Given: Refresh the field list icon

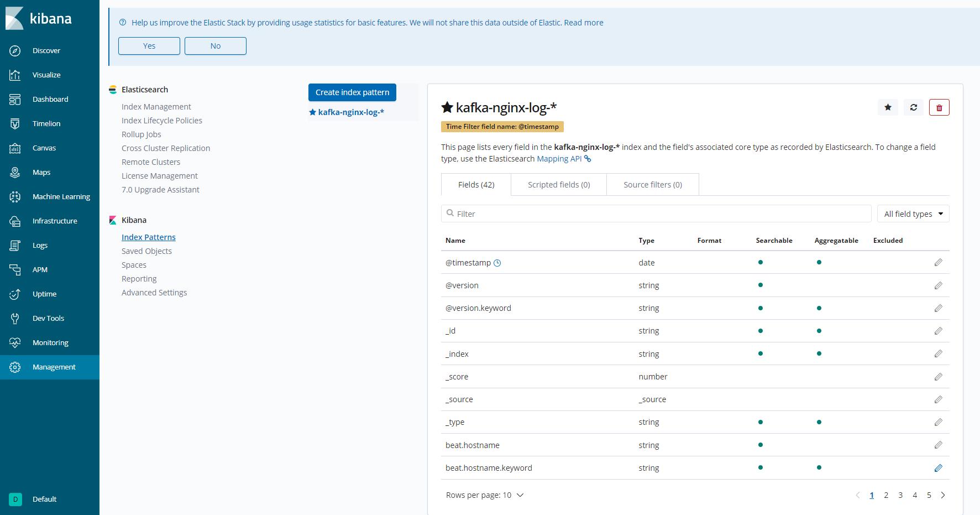Looking at the screenshot, I should [913, 107].
